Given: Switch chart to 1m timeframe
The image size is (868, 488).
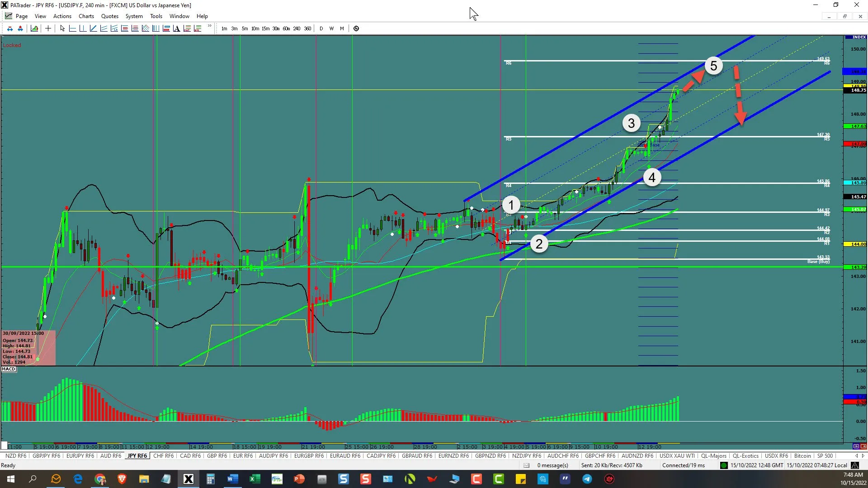Looking at the screenshot, I should coord(224,28).
